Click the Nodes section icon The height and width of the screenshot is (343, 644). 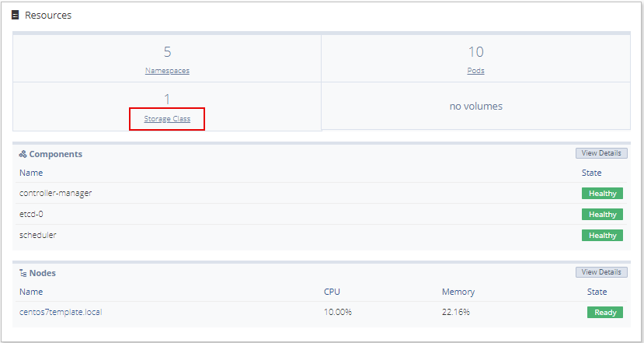point(23,273)
